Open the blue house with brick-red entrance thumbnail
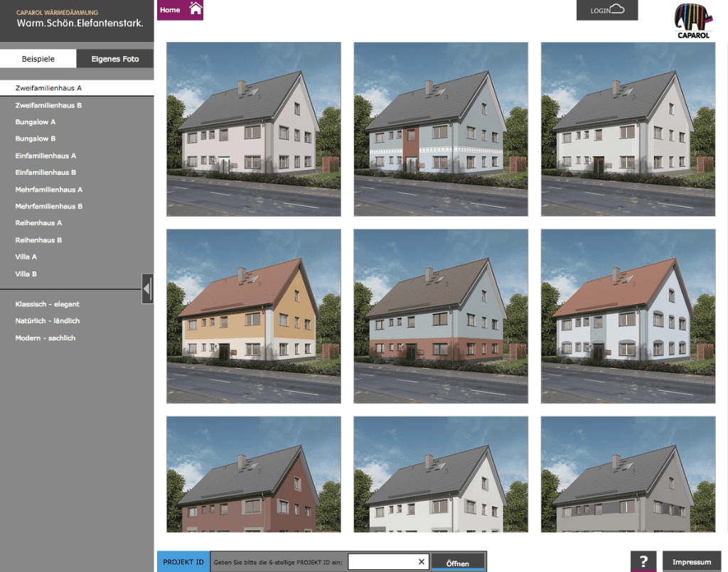The image size is (728, 572). [441, 129]
